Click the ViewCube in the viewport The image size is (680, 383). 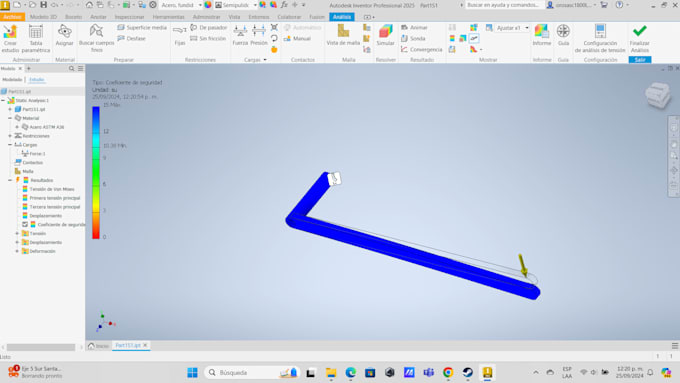click(x=658, y=95)
